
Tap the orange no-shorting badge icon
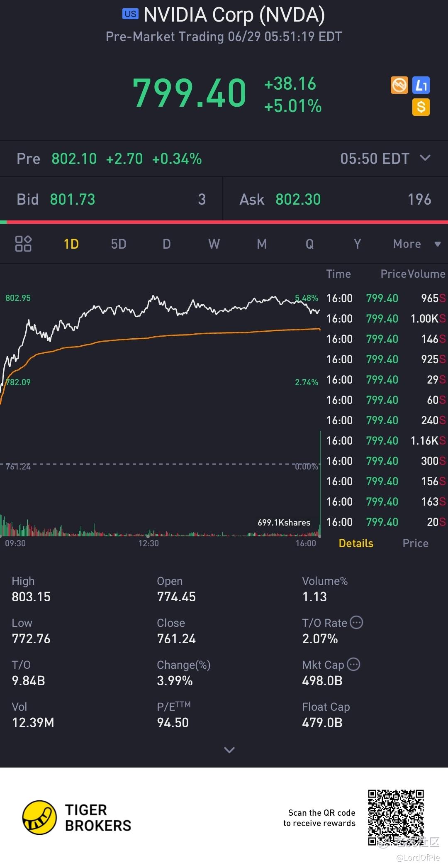[399, 86]
